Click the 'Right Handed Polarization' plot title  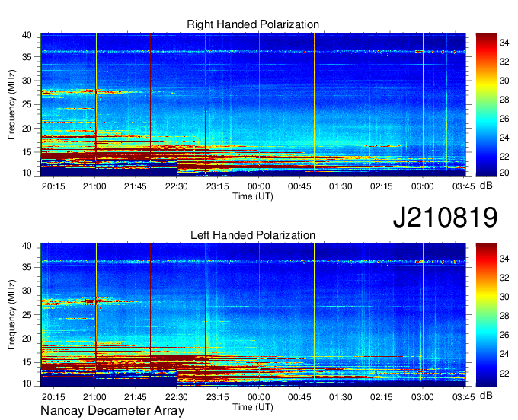click(253, 24)
